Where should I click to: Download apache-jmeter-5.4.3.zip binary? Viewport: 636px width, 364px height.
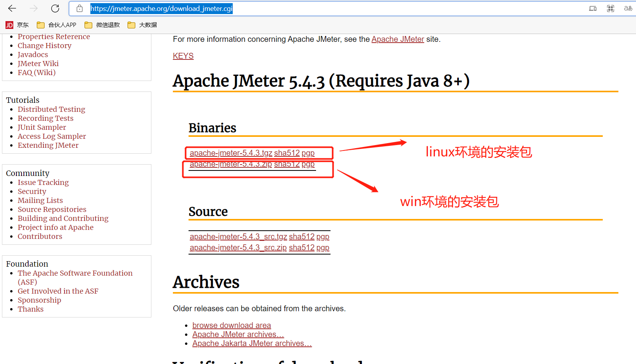(231, 164)
